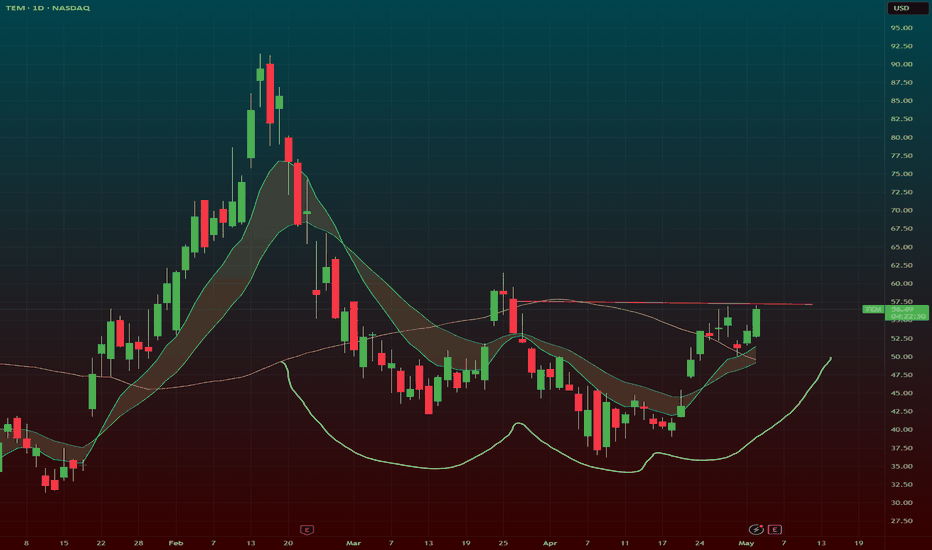The height and width of the screenshot is (550, 932).
Task: Click the 75.00 price axis label
Action: pyautogui.click(x=901, y=174)
